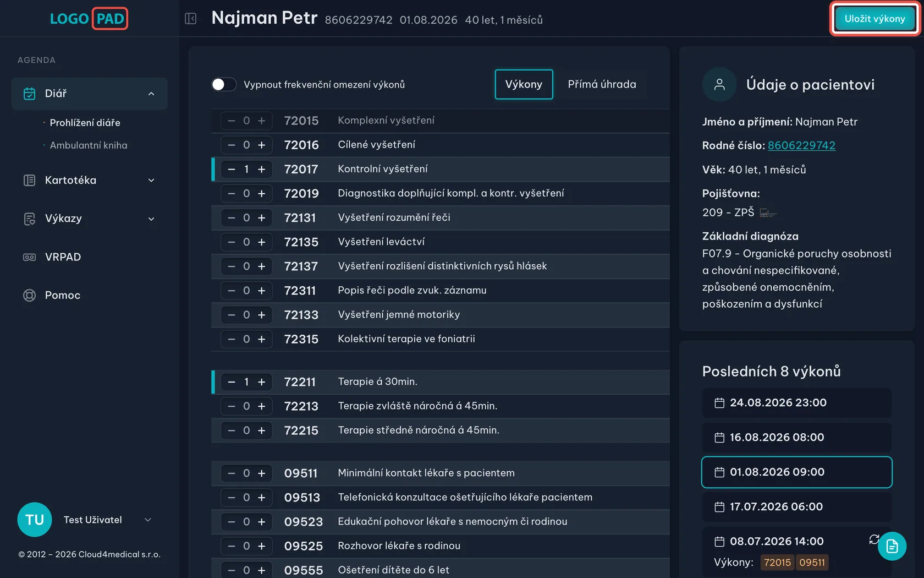Click the insurance card icon beside ZPŠ

tap(768, 212)
